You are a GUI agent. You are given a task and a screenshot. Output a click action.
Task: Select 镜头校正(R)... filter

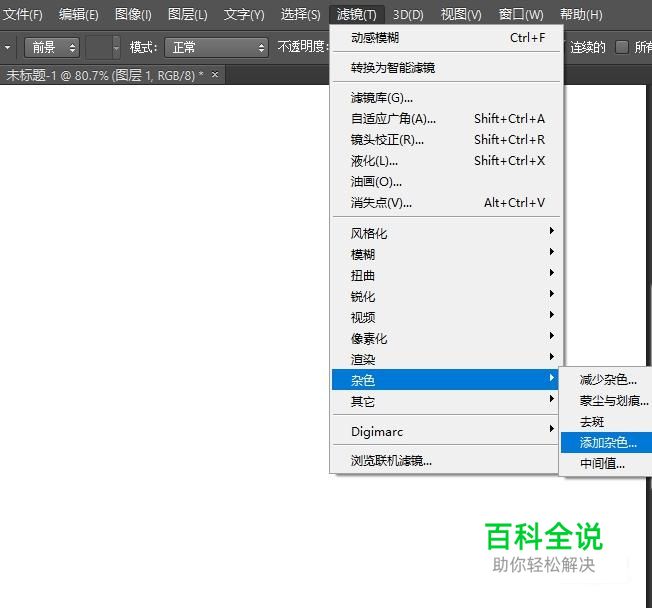click(447, 140)
